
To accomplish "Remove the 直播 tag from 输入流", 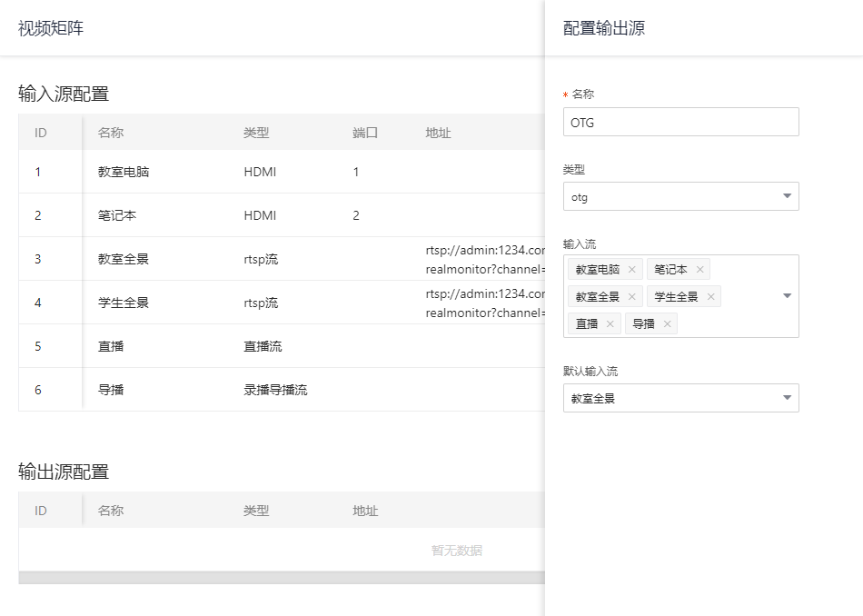I will click(610, 324).
